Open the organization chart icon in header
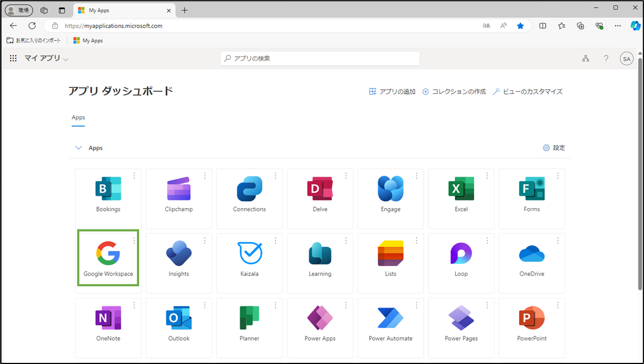 tap(586, 59)
